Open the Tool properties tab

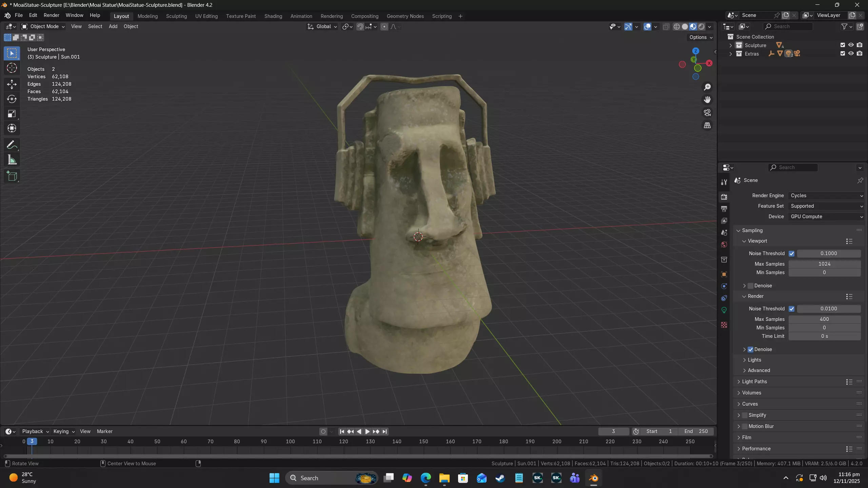coord(724,182)
